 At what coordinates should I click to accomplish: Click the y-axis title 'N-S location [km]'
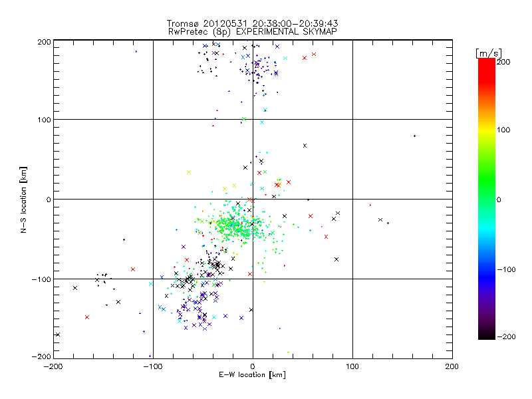pos(23,200)
